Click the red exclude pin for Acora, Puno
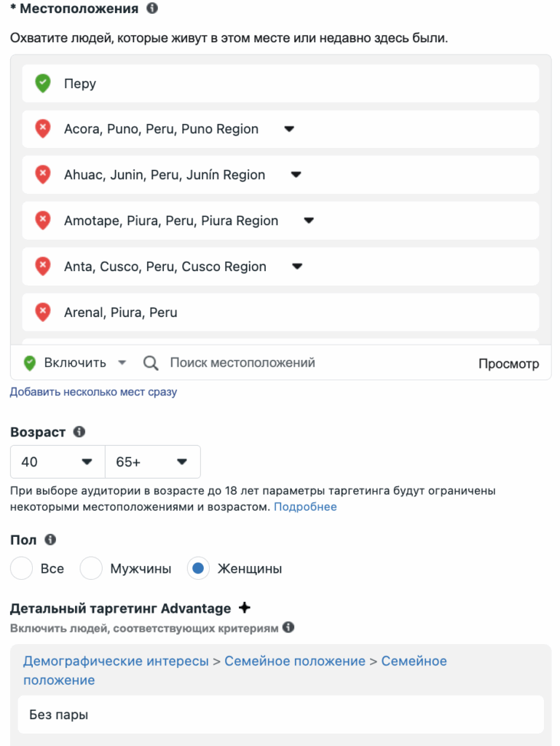The height and width of the screenshot is (746, 560). click(43, 129)
